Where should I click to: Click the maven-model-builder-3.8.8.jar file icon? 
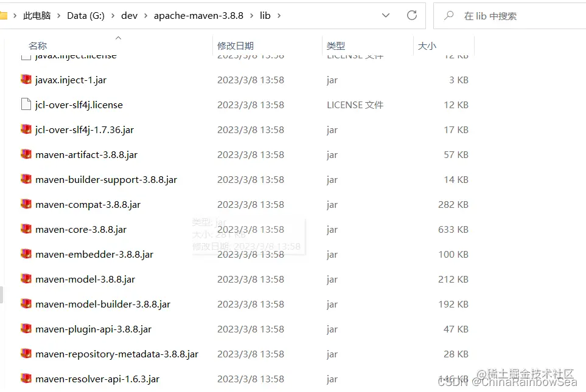click(x=26, y=304)
